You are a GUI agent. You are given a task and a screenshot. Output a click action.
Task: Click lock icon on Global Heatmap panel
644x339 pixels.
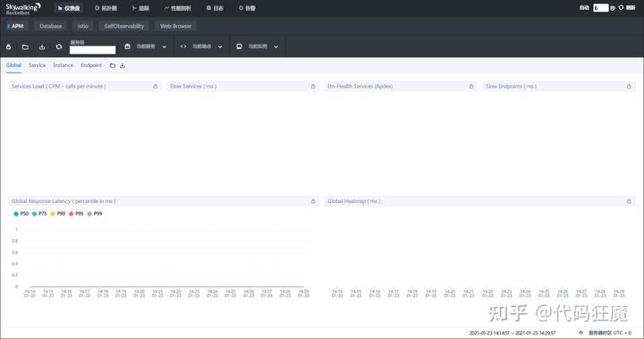tap(629, 201)
